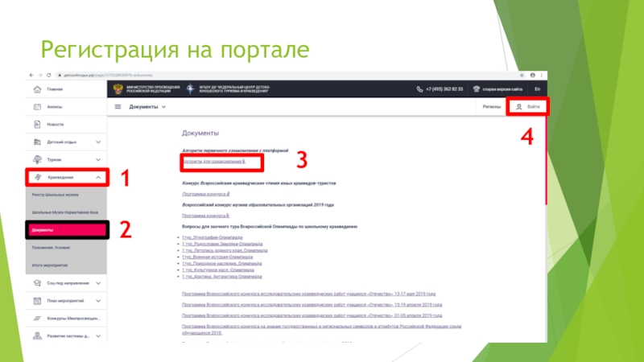Open the browser three-dot menu
644x362 pixels.
(x=541, y=75)
